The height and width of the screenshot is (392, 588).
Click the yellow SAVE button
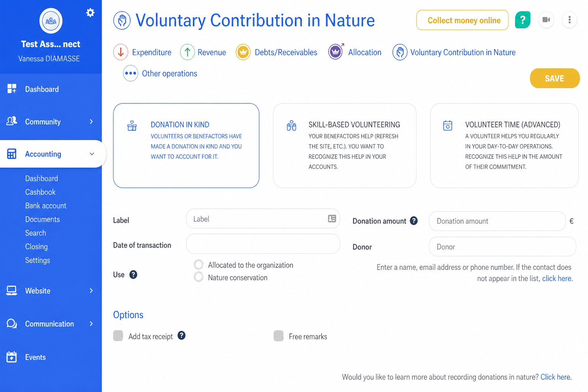[555, 78]
